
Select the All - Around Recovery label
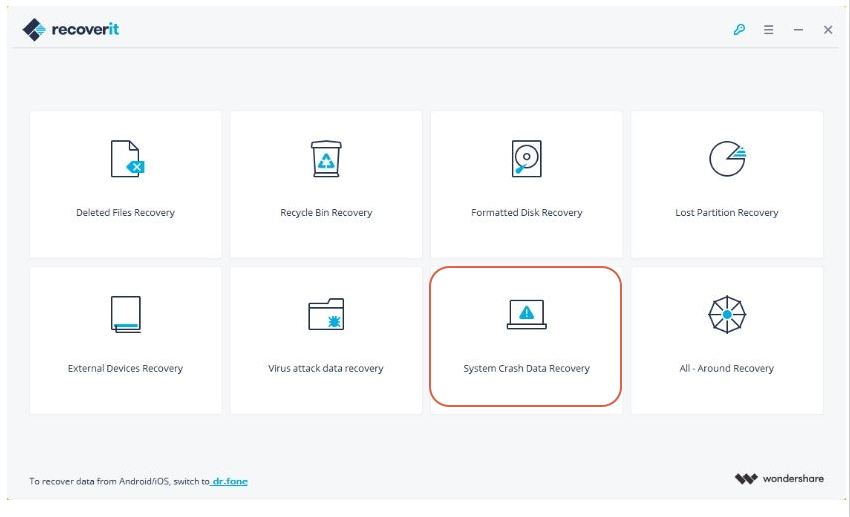coord(726,368)
